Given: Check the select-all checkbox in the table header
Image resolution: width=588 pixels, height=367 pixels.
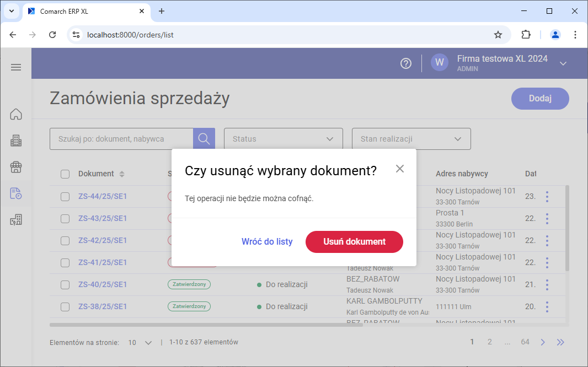Looking at the screenshot, I should point(65,173).
